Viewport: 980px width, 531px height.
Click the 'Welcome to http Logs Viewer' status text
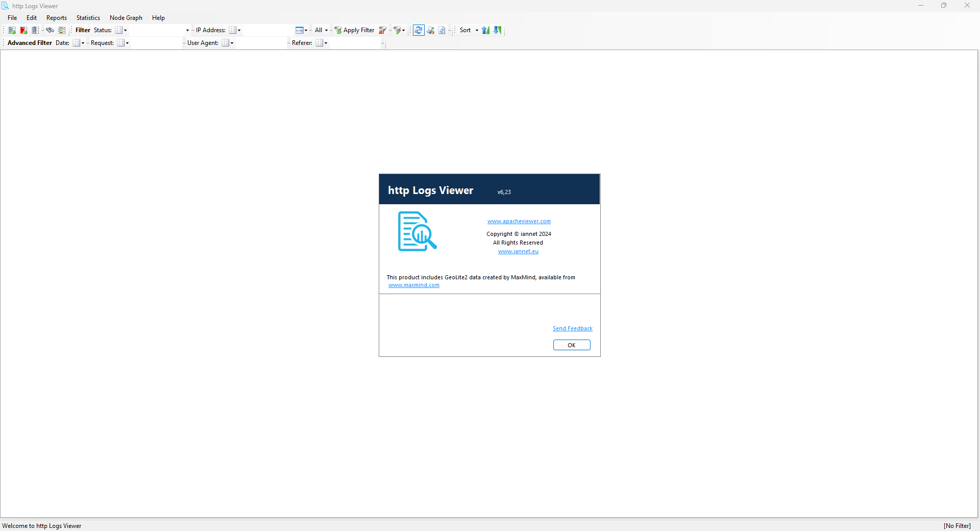tap(42, 526)
